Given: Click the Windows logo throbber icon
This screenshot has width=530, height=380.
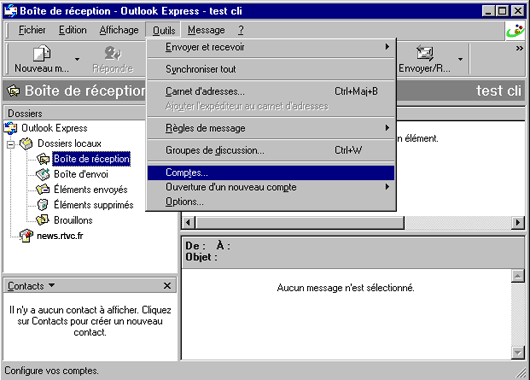Looking at the screenshot, I should (x=515, y=31).
